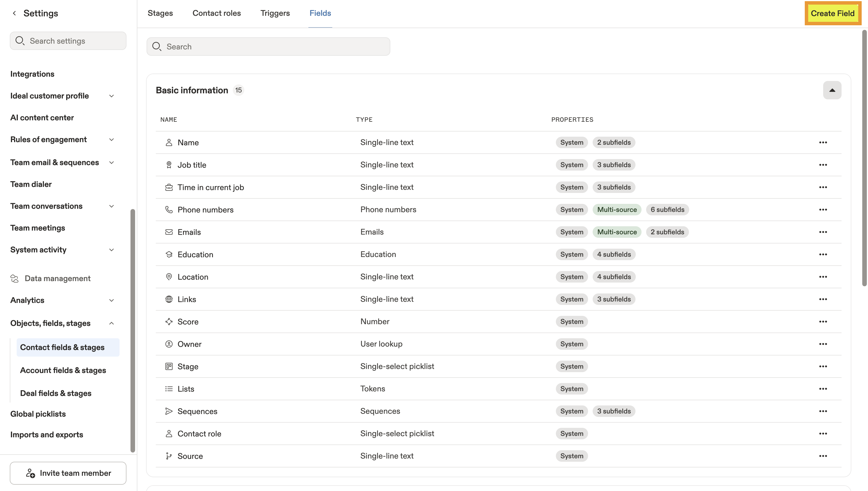Click the branch icon beside Source

(169, 456)
